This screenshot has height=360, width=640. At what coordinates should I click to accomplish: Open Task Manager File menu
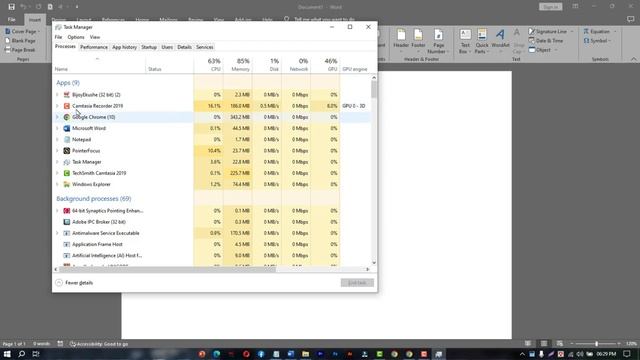tap(58, 37)
